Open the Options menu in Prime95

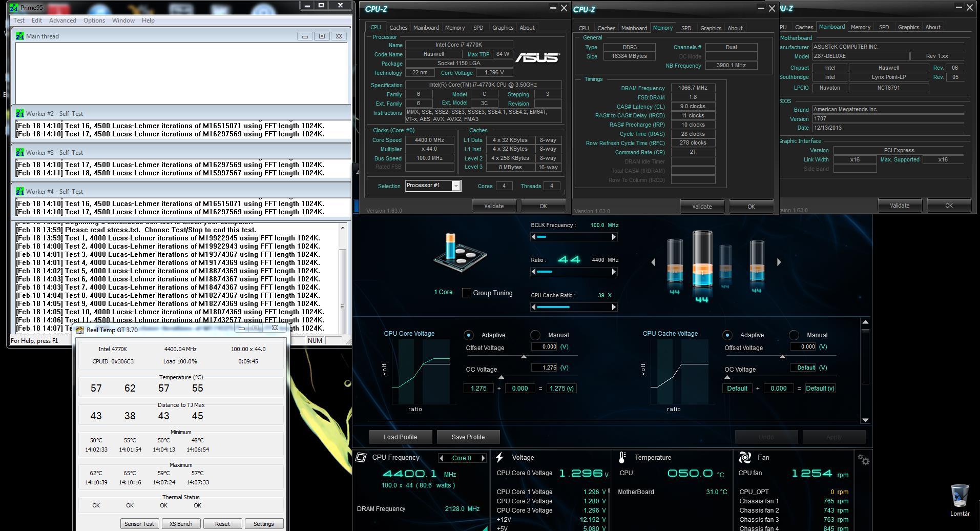coord(94,21)
